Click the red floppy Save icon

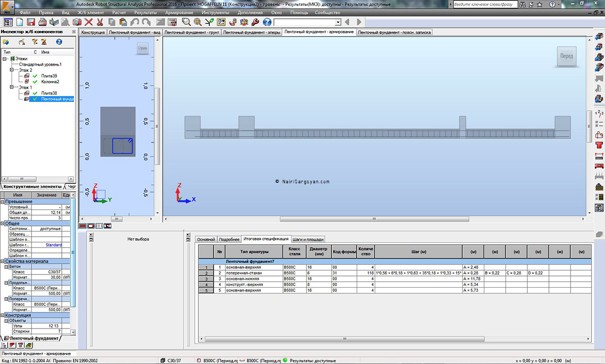click(x=31, y=22)
